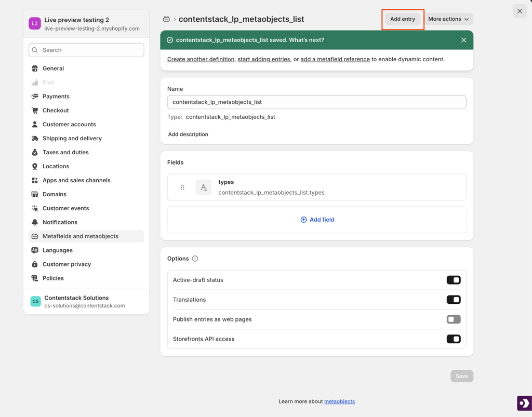The image size is (532, 417).
Task: Follow the 'add a metafield reference' link
Action: (x=335, y=59)
